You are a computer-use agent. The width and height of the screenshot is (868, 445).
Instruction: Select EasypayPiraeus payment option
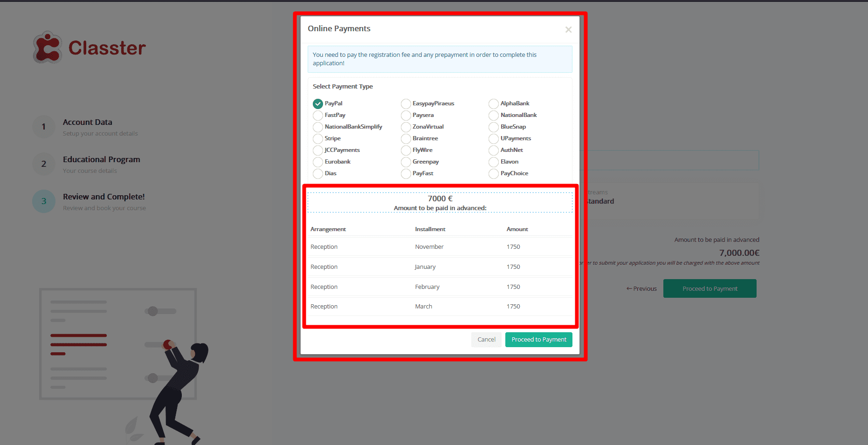click(406, 103)
